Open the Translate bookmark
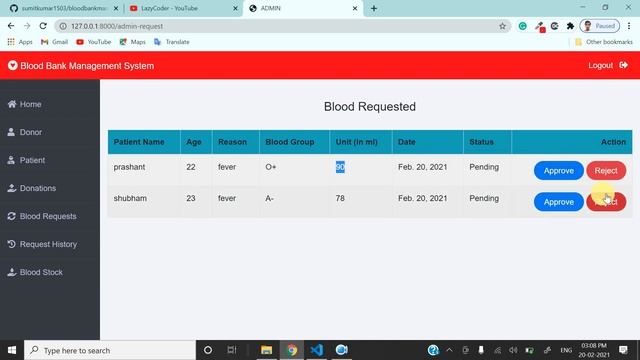640x360 pixels. point(172,42)
